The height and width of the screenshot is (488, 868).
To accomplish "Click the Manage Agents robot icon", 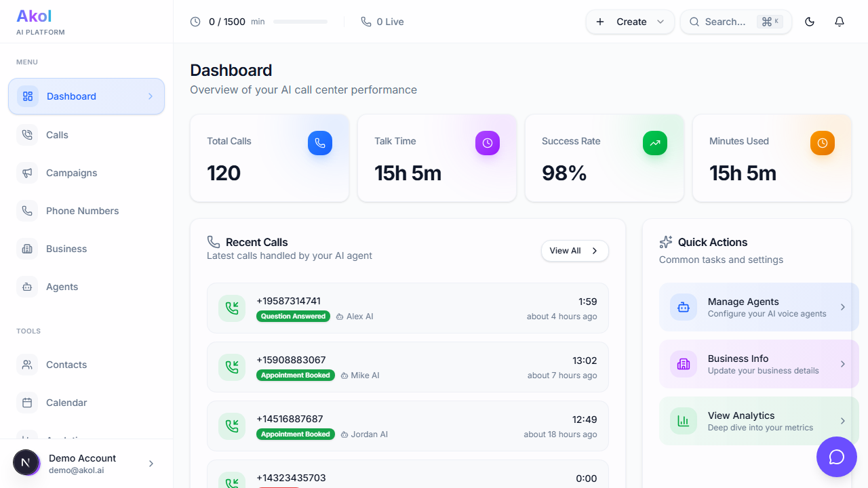I will pyautogui.click(x=684, y=307).
